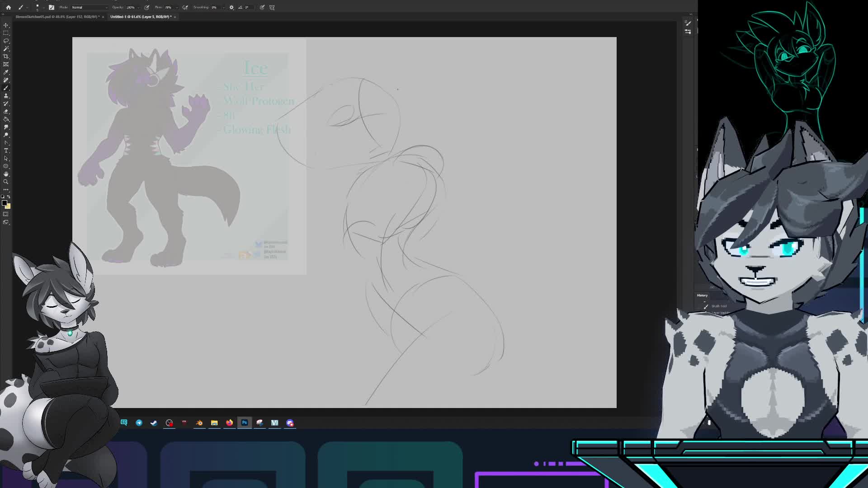Select the Dodge tool

click(6, 135)
